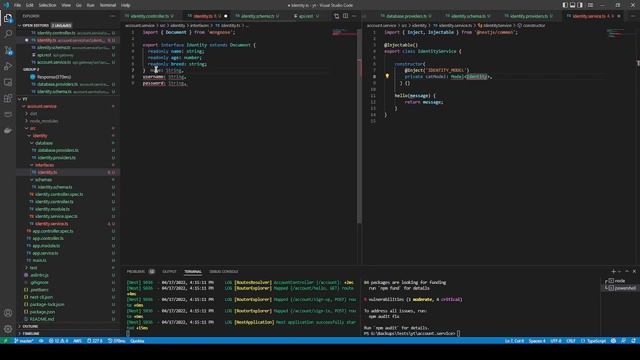The image size is (640, 360).
Task: Click the 2 unsaved badge in Open Editors
Action: pyautogui.click(x=61, y=25)
